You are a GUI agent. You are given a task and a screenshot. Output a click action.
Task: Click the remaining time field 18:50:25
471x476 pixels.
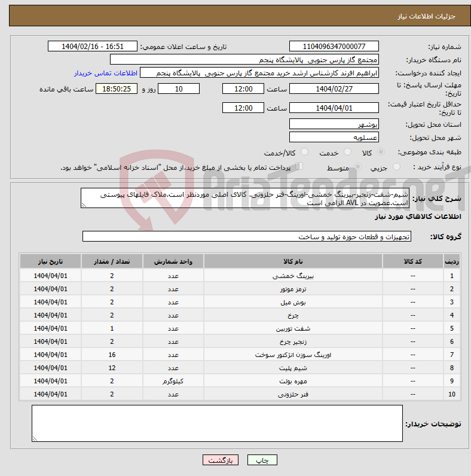pyautogui.click(x=117, y=89)
